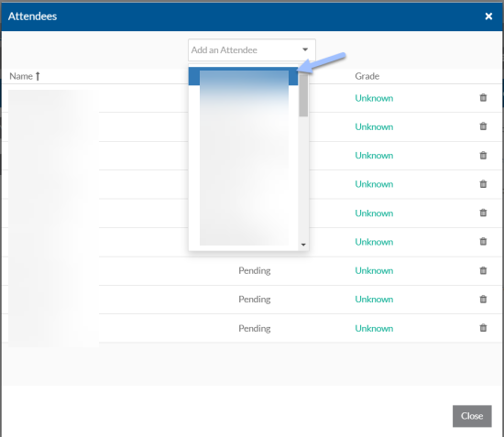Delete the fifth attendee row

[x=483, y=213]
